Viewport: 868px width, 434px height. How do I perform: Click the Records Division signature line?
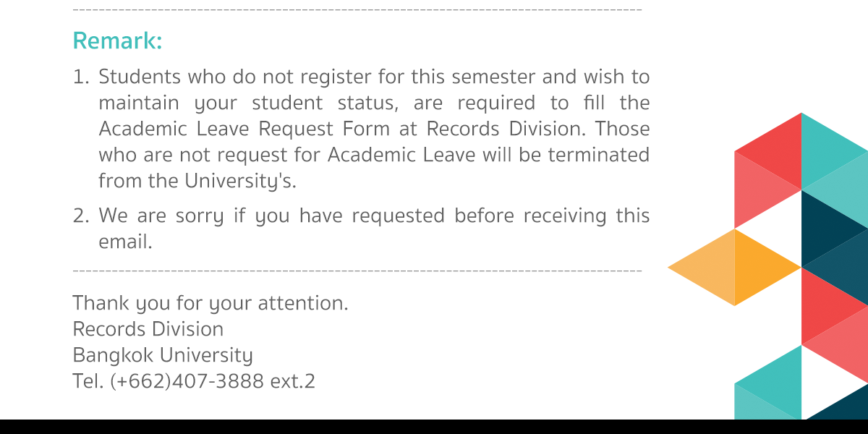pyautogui.click(x=148, y=329)
